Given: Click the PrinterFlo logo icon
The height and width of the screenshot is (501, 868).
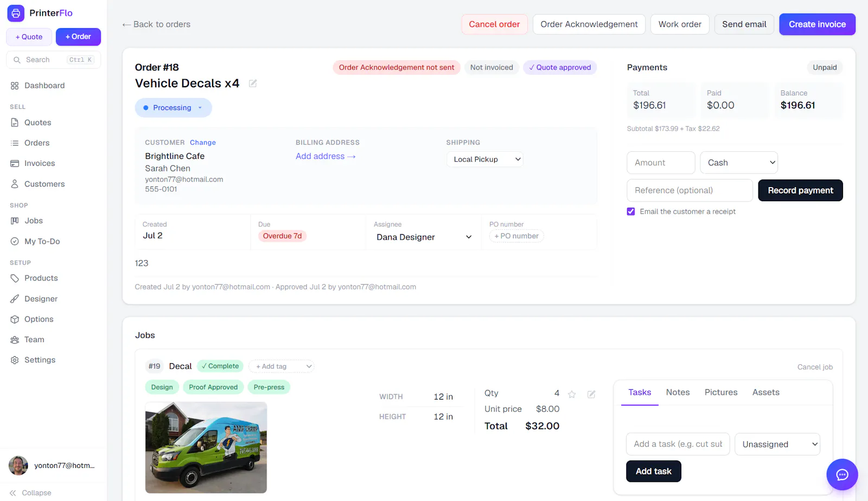Looking at the screenshot, I should coord(16,13).
